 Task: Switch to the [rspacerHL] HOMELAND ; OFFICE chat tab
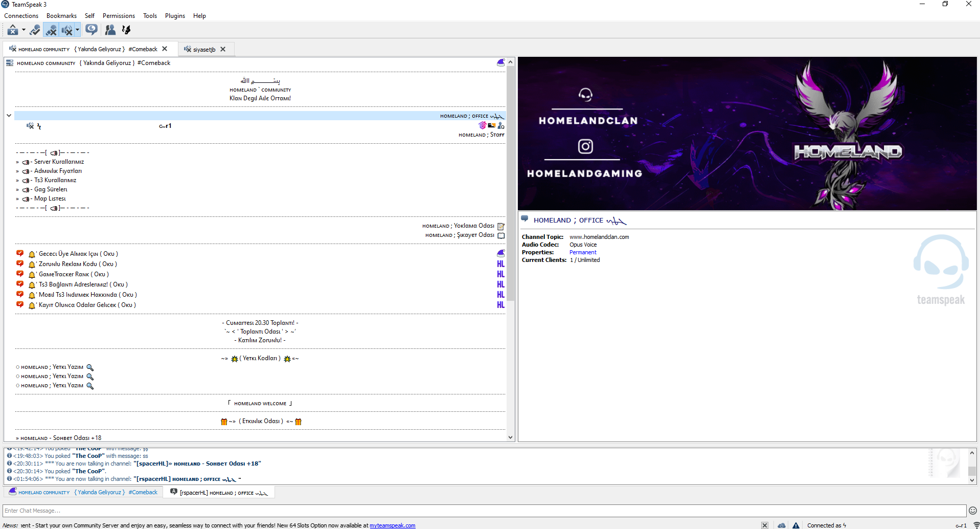pyautogui.click(x=219, y=492)
